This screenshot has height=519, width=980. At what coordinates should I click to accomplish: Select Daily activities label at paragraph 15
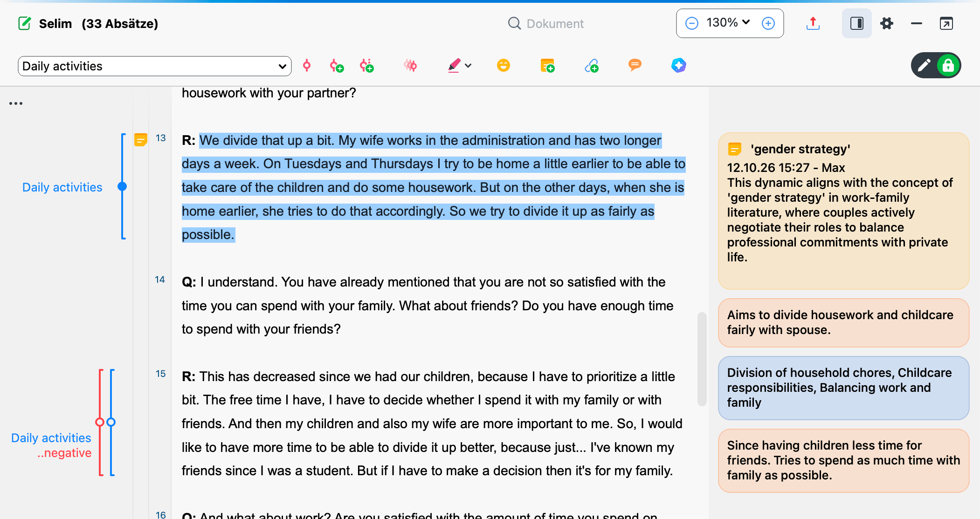pos(51,438)
